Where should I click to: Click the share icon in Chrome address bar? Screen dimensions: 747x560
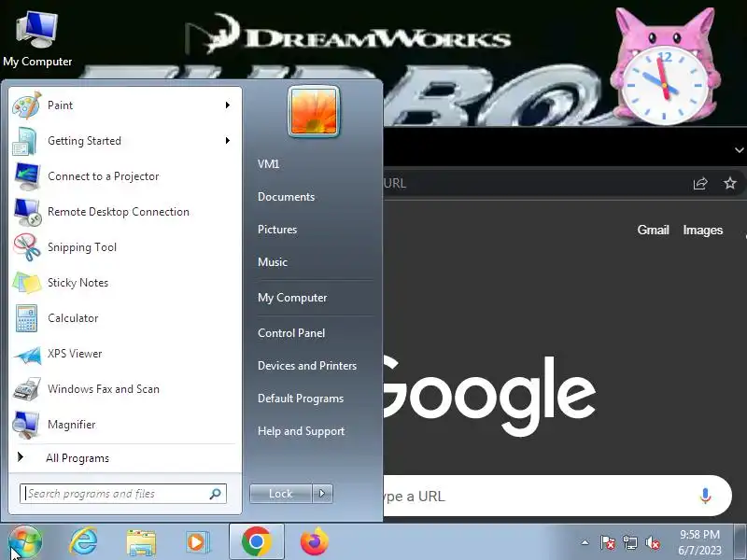700,183
